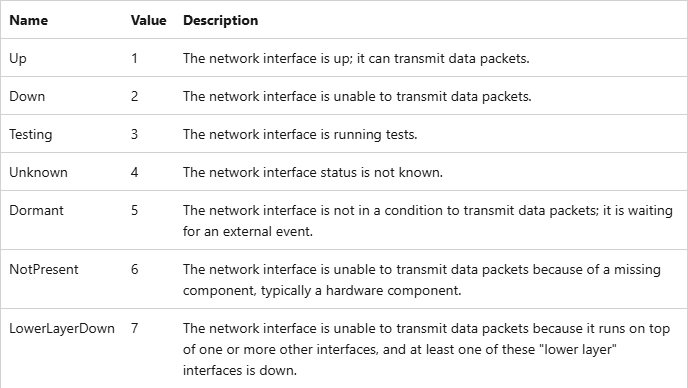Select the Unknown name cell

point(38,172)
